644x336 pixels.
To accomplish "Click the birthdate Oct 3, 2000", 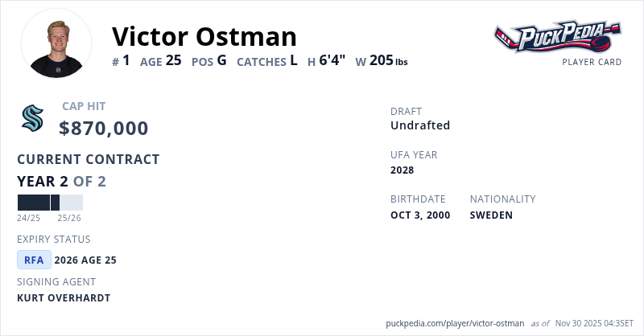I will click(420, 215).
